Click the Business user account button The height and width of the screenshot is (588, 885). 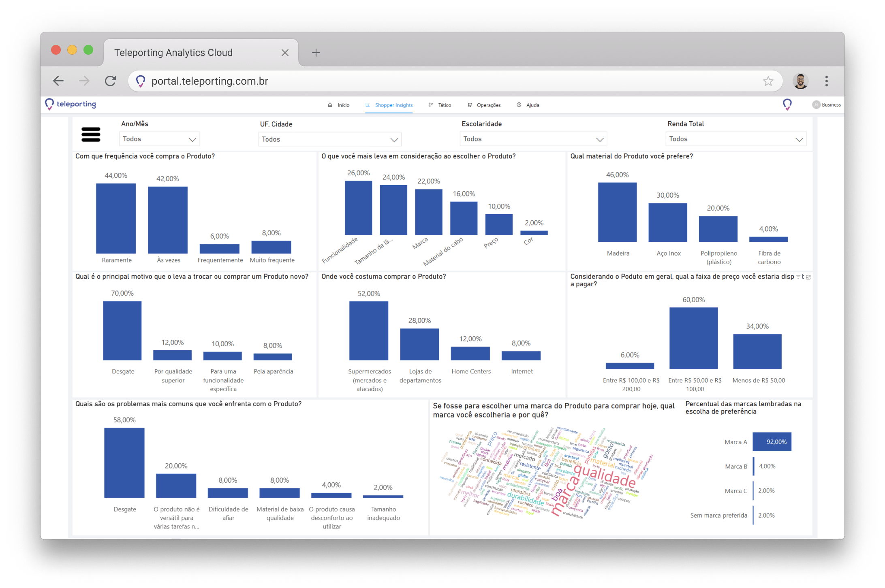coord(827,104)
